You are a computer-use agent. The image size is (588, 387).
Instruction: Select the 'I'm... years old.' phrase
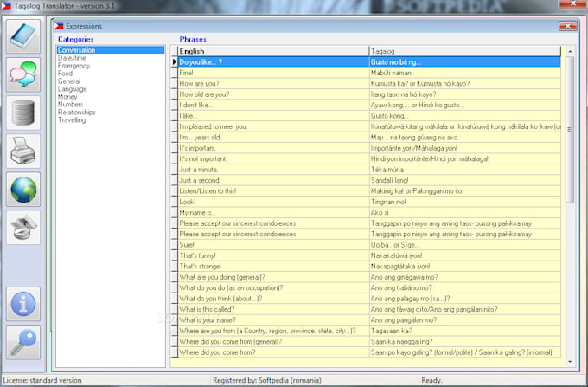tap(273, 138)
